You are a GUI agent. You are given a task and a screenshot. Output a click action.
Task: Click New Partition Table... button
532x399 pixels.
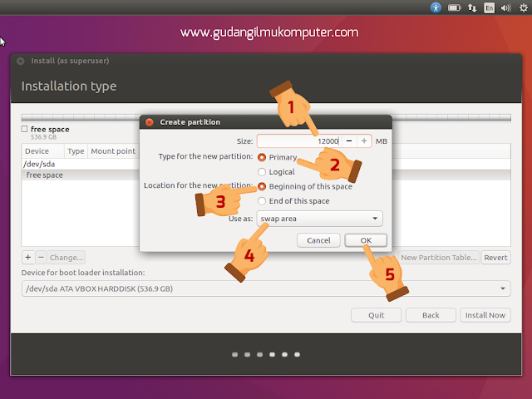click(x=439, y=258)
